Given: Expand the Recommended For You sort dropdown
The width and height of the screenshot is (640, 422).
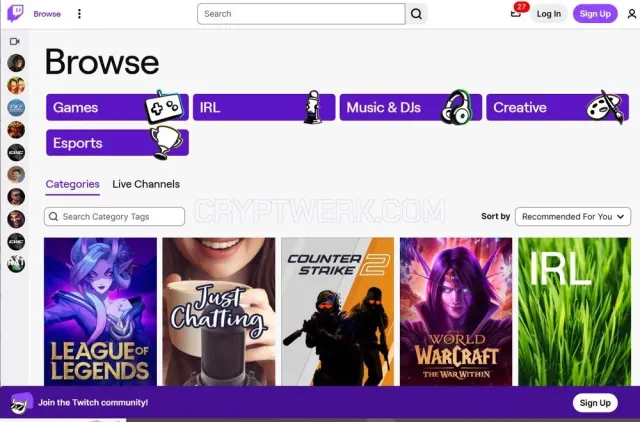Looking at the screenshot, I should pos(573,217).
